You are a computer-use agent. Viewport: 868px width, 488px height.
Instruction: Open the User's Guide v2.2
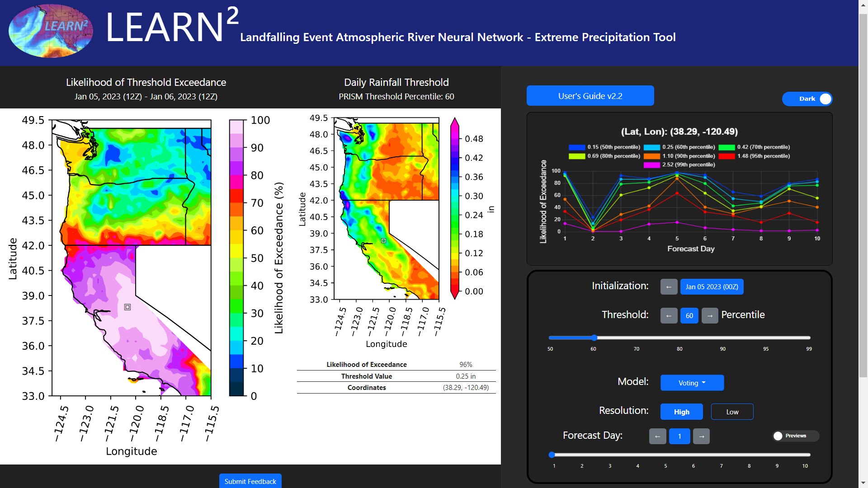[x=590, y=96]
